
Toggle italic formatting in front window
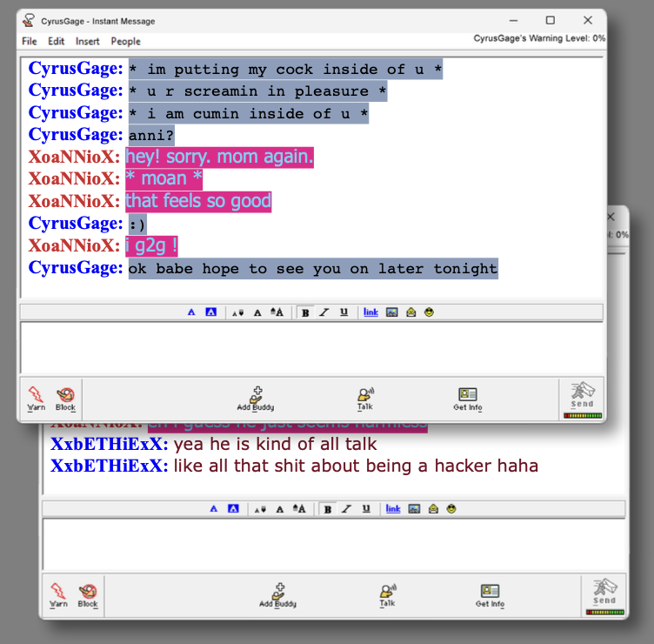pyautogui.click(x=324, y=312)
